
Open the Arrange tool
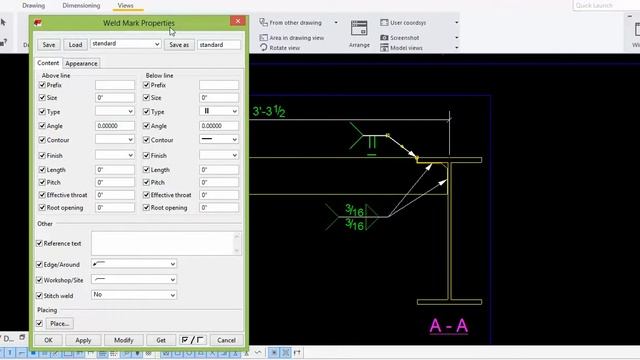pos(359,34)
